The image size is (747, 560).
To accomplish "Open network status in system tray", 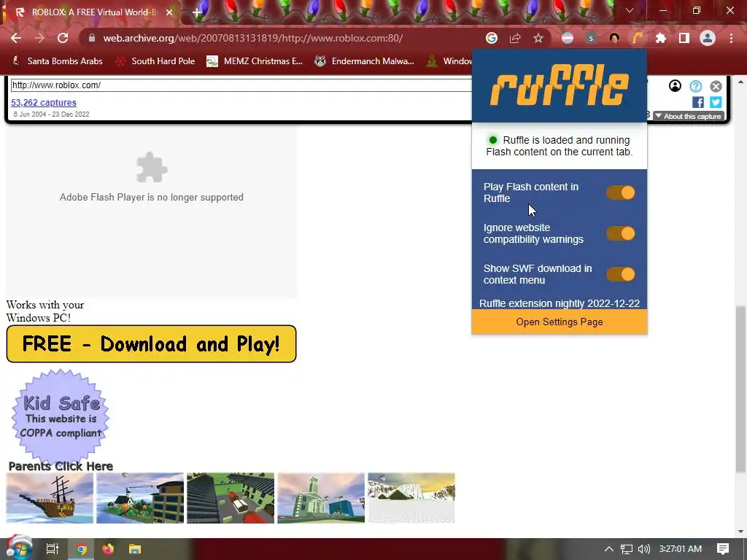I will (627, 549).
